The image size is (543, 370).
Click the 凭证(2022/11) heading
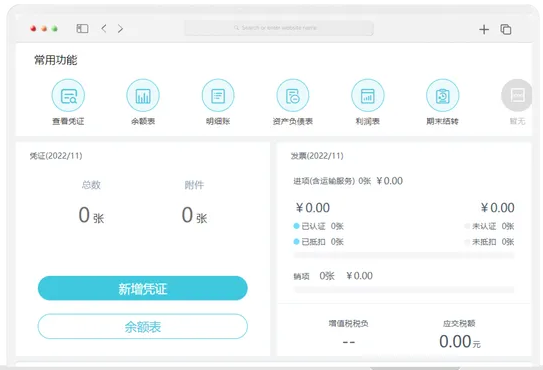[x=56, y=156]
